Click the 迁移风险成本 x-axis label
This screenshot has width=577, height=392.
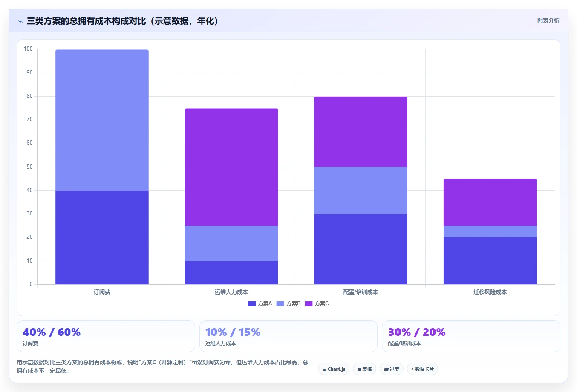pos(490,292)
